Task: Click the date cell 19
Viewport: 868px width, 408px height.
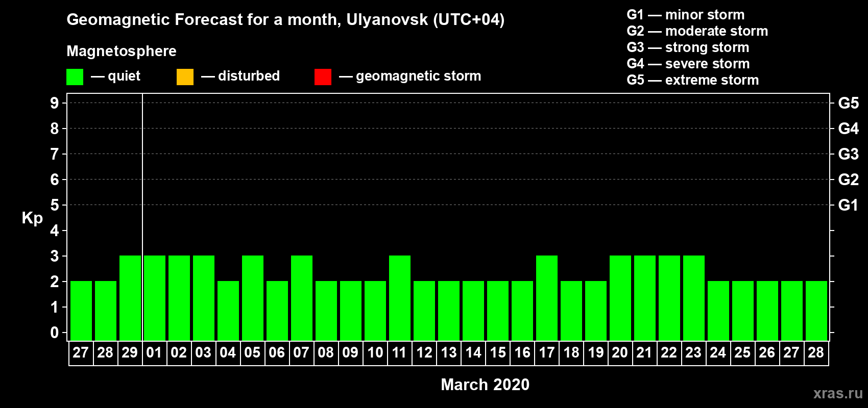Action: click(596, 353)
